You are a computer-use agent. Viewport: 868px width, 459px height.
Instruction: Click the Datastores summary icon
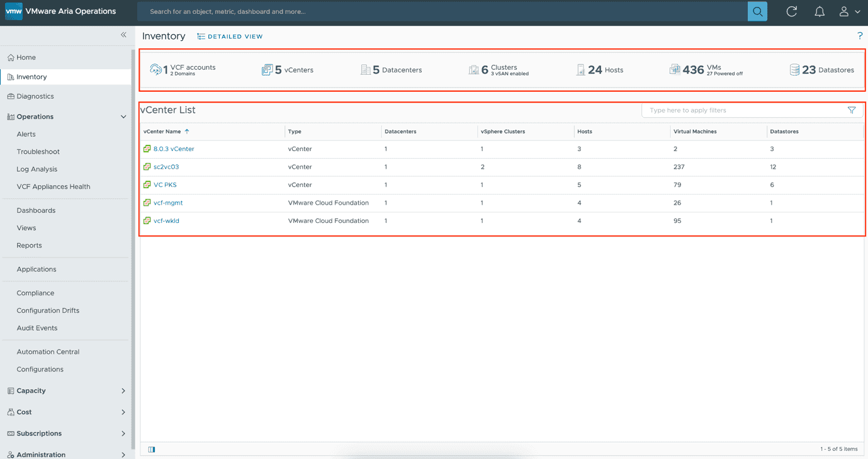(794, 69)
